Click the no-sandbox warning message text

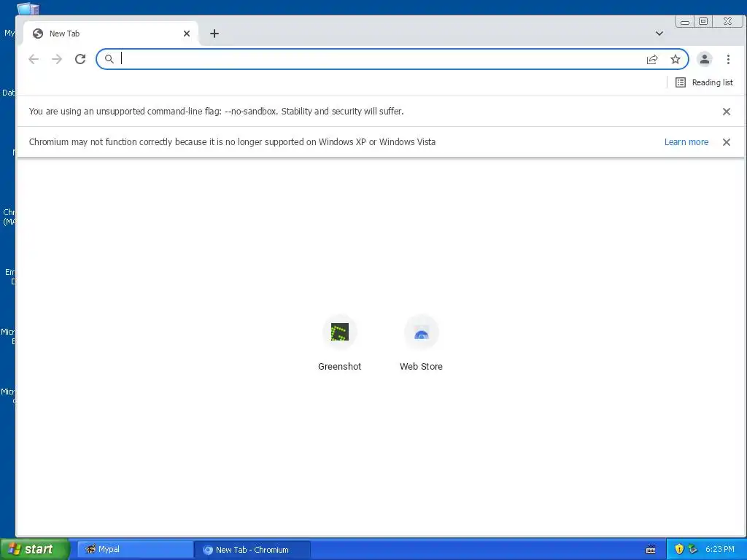pos(216,112)
